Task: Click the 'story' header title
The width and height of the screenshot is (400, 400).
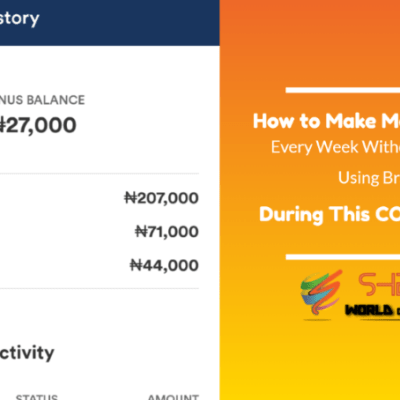Action: tap(19, 19)
